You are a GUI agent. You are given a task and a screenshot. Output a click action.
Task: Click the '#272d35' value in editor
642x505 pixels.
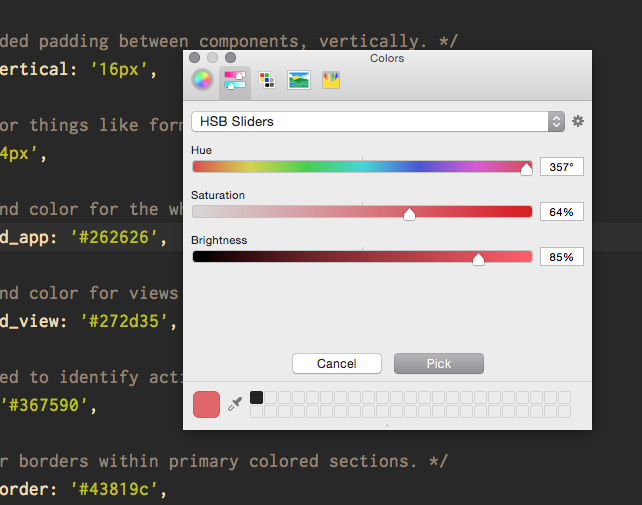point(124,321)
